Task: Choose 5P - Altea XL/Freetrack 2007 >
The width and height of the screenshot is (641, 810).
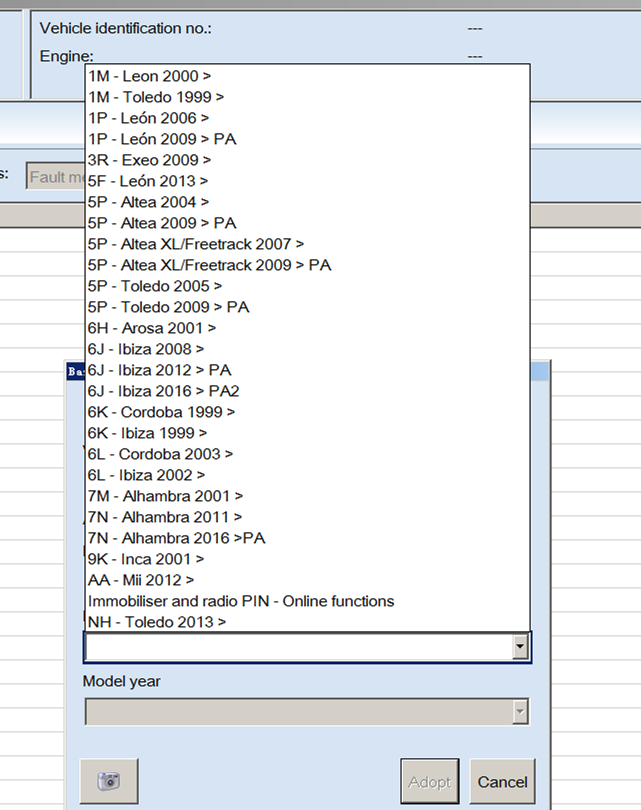Action: pyautogui.click(x=307, y=244)
